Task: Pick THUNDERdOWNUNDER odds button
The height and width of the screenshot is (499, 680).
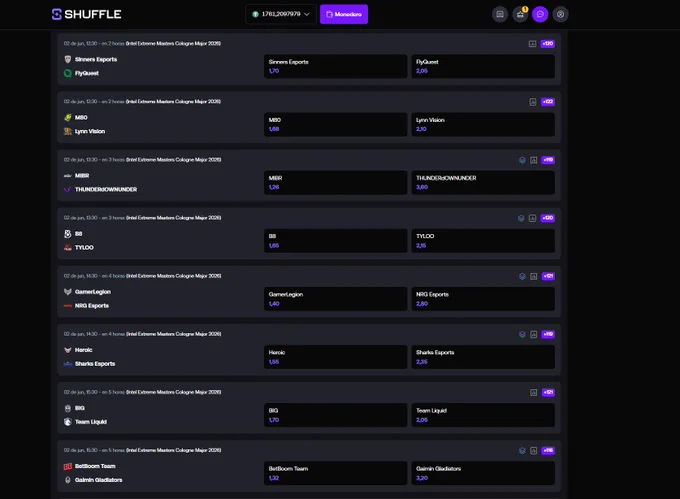Action: click(x=483, y=183)
